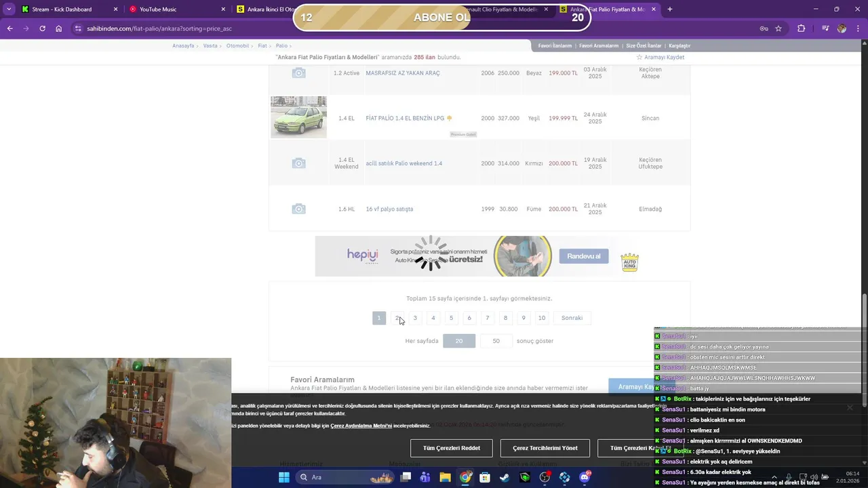The width and height of the screenshot is (868, 488).
Task: Open listing 16 vf palyo satışta
Action: point(389,209)
